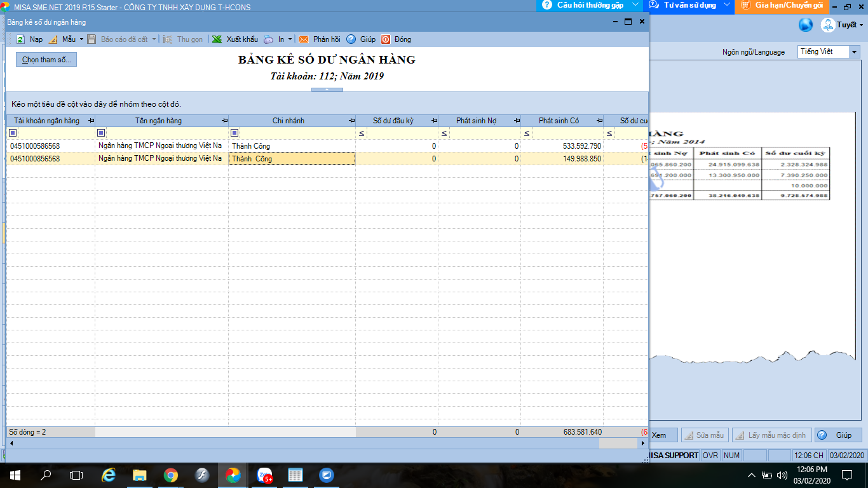The image size is (868, 488).
Task: Click the blue globe icon beside Tuyết
Action: click(806, 25)
